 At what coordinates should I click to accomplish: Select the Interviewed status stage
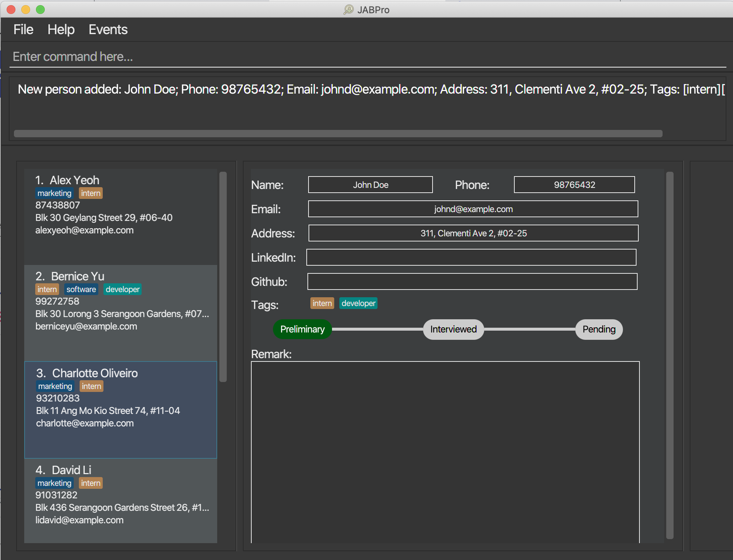point(453,329)
